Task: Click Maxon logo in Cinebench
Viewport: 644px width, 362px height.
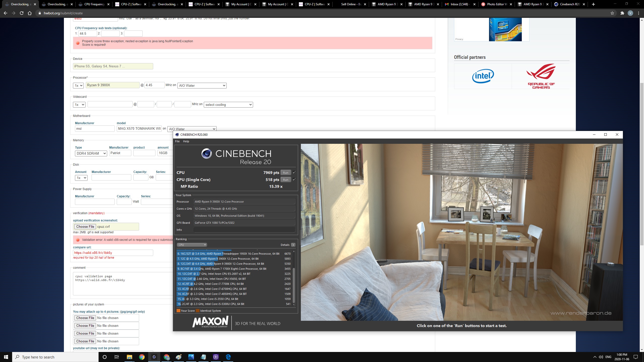Action: pyautogui.click(x=210, y=322)
